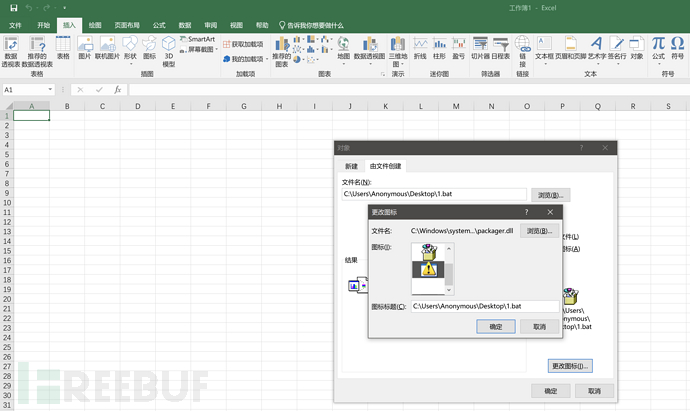Insert a PivotTable (数据透视表)

tap(11, 52)
